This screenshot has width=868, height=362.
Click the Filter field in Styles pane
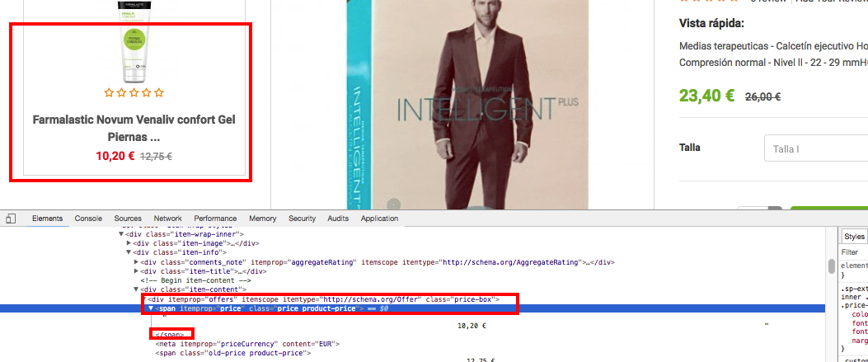[854, 252]
